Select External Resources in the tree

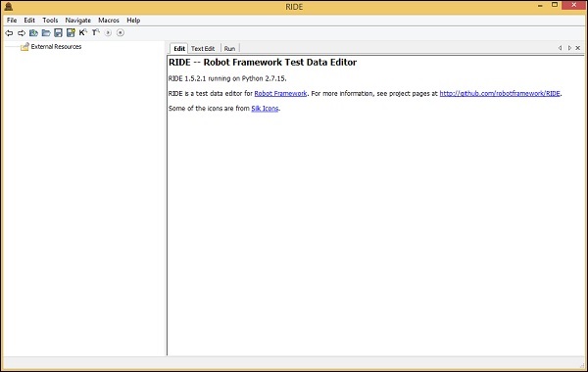56,47
